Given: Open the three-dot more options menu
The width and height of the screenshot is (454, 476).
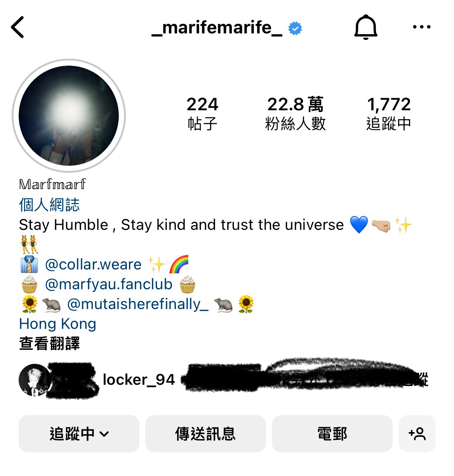Looking at the screenshot, I should (x=421, y=27).
